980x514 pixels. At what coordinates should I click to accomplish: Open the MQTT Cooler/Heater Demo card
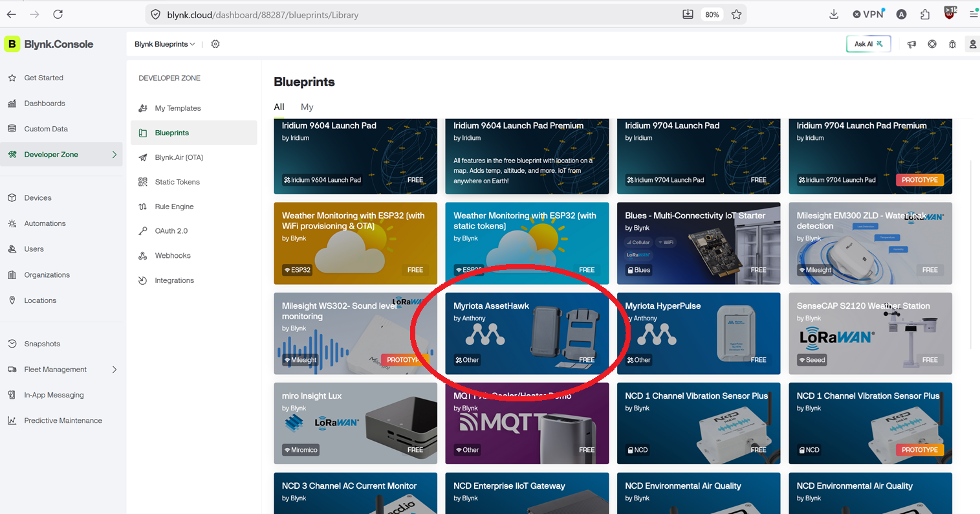[x=527, y=423]
